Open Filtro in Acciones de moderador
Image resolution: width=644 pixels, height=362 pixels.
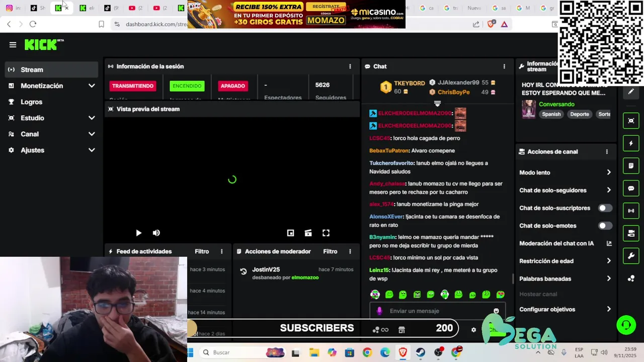[330, 251]
